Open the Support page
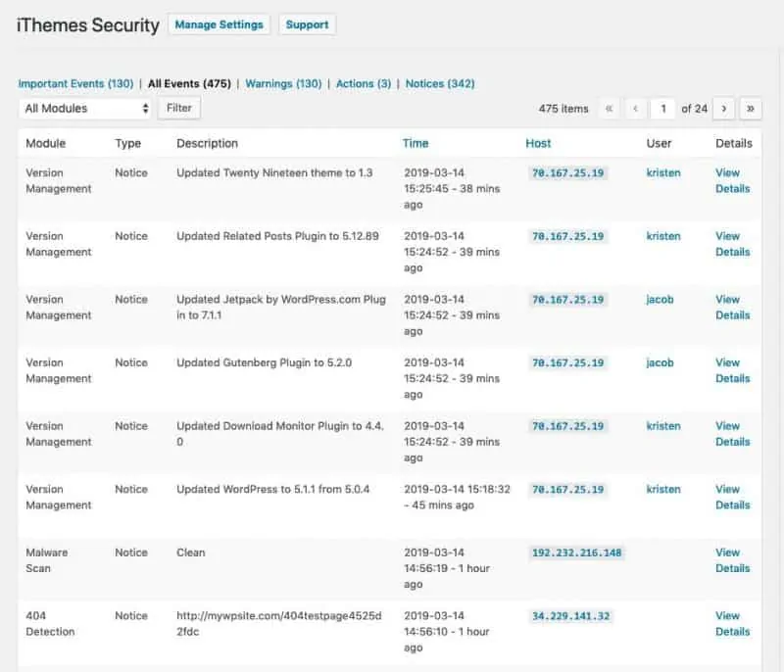Screen dimensions: 784x672 (307, 24)
